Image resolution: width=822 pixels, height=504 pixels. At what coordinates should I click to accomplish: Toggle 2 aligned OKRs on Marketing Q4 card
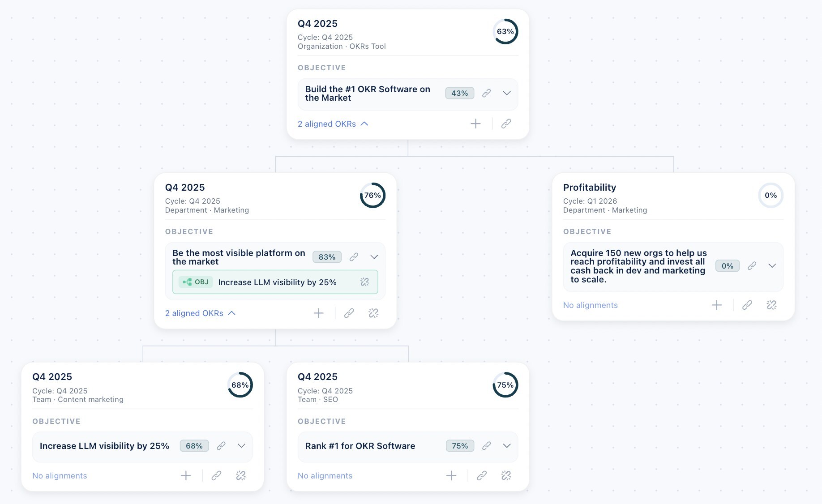tap(200, 313)
